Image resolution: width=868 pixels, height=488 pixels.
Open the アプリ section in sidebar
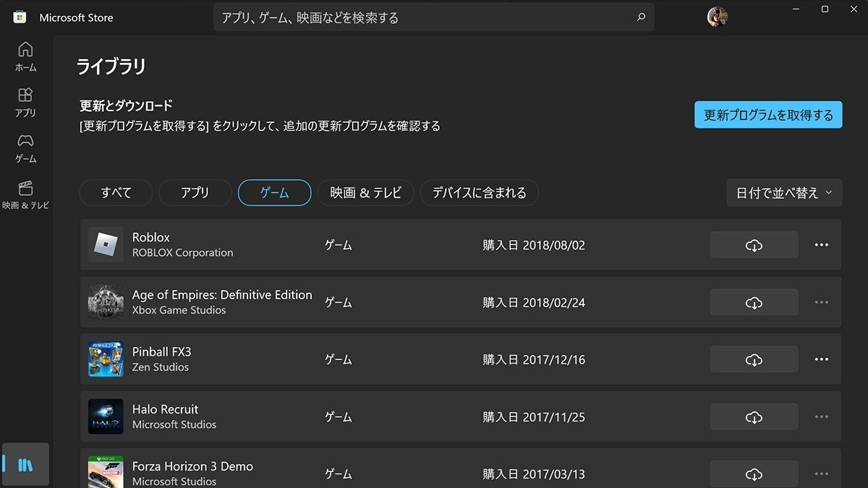coord(25,103)
